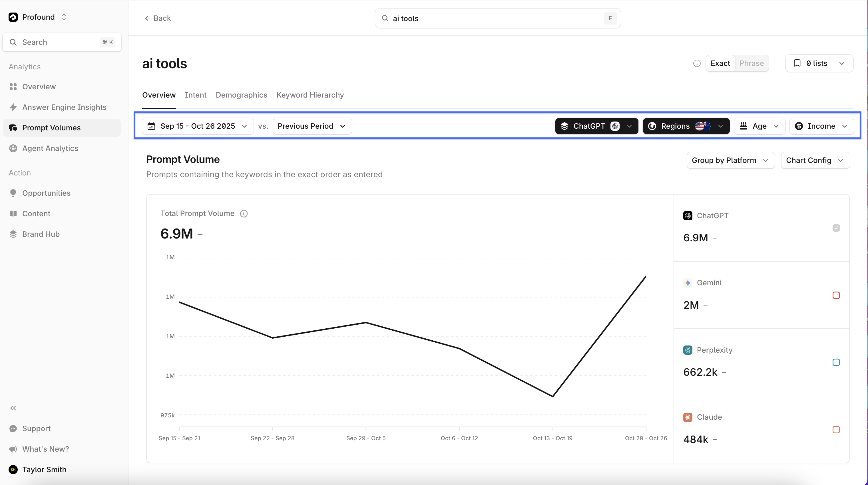Open the Chart Config dropdown
868x485 pixels.
(815, 161)
